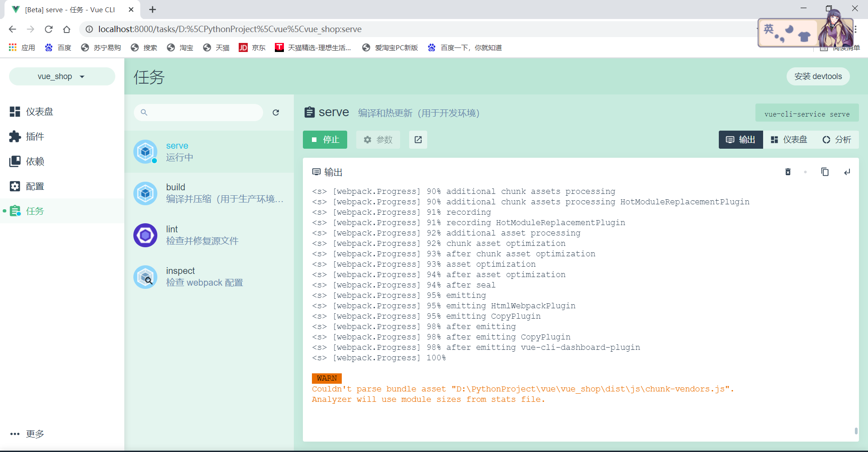Select 任务 in the sidebar
Viewport: 868px width, 452px height.
[62, 211]
